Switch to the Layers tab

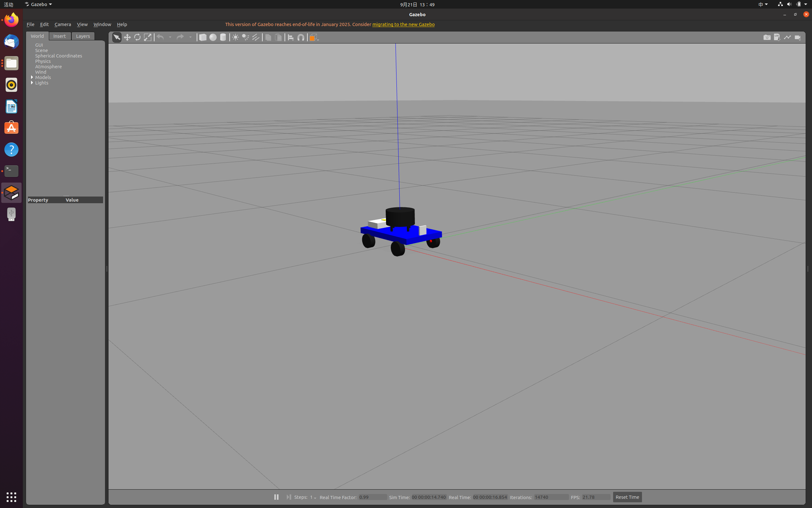(x=83, y=36)
